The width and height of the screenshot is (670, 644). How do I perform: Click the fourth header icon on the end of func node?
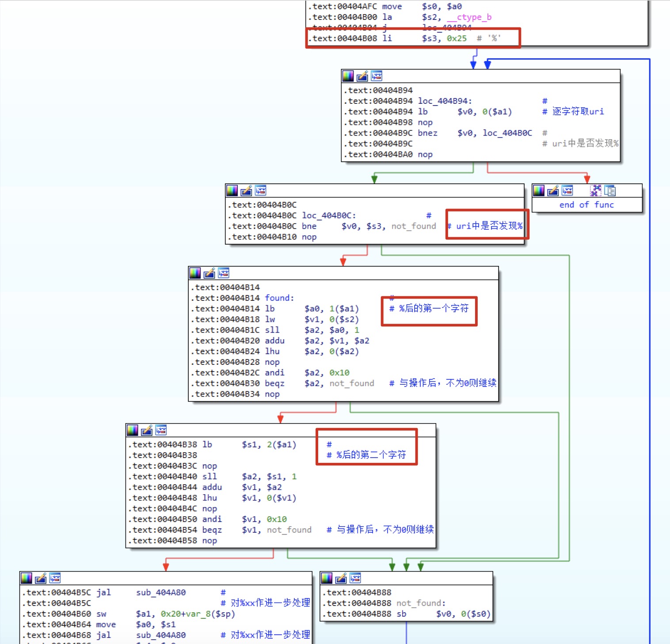596,190
